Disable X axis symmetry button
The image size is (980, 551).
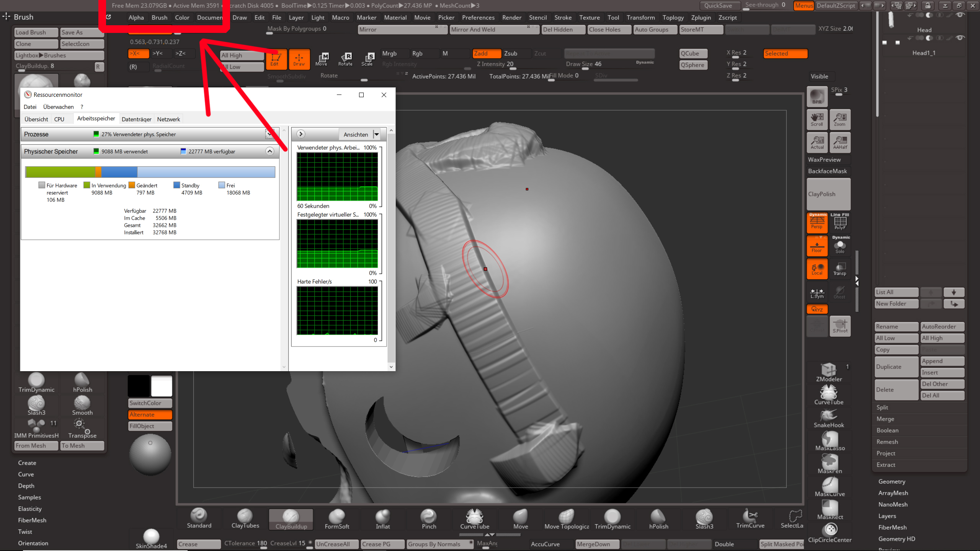[x=138, y=54]
